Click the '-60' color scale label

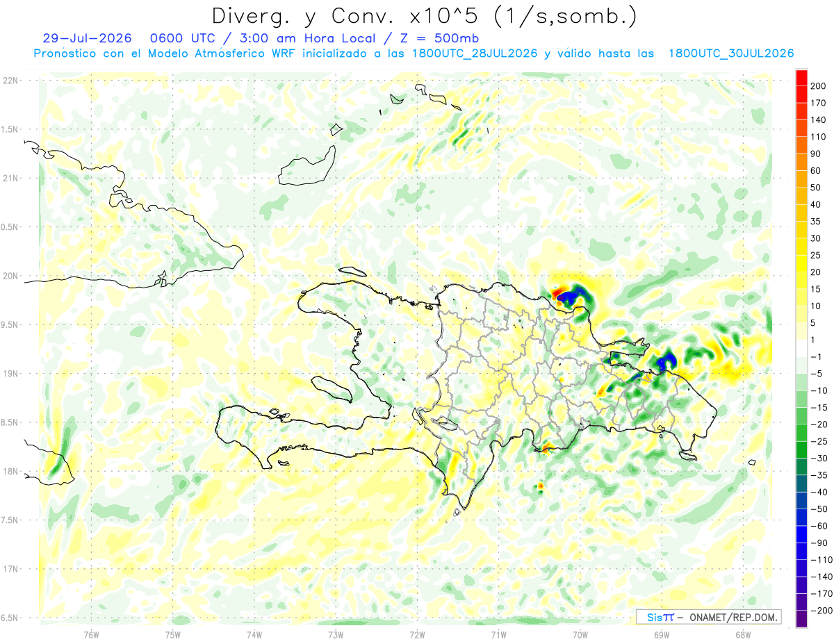[x=819, y=527]
